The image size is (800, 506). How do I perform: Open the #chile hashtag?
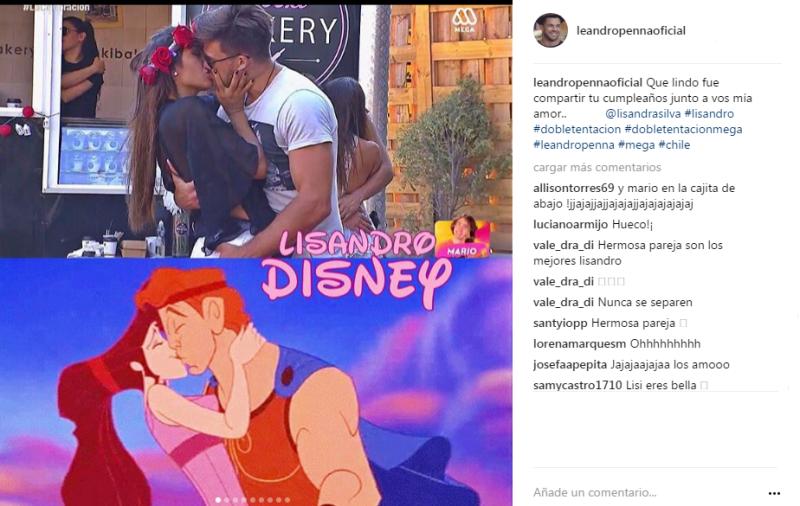(x=674, y=145)
